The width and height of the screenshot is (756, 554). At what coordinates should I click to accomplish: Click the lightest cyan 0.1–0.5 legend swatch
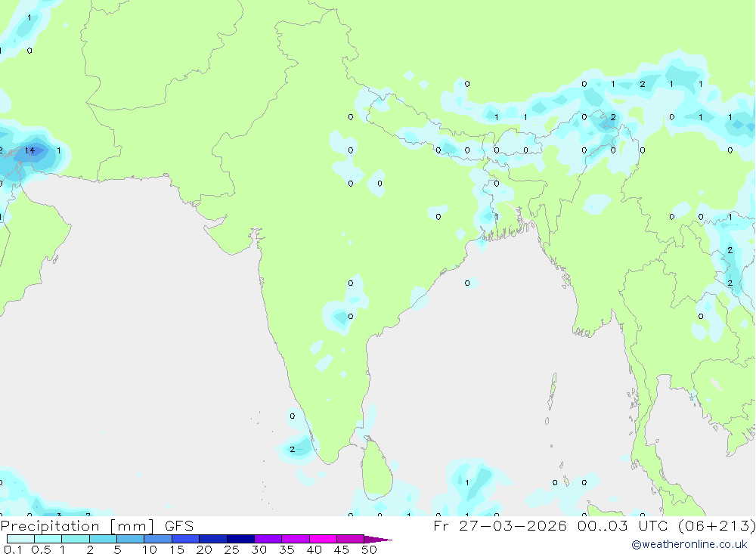[20, 539]
